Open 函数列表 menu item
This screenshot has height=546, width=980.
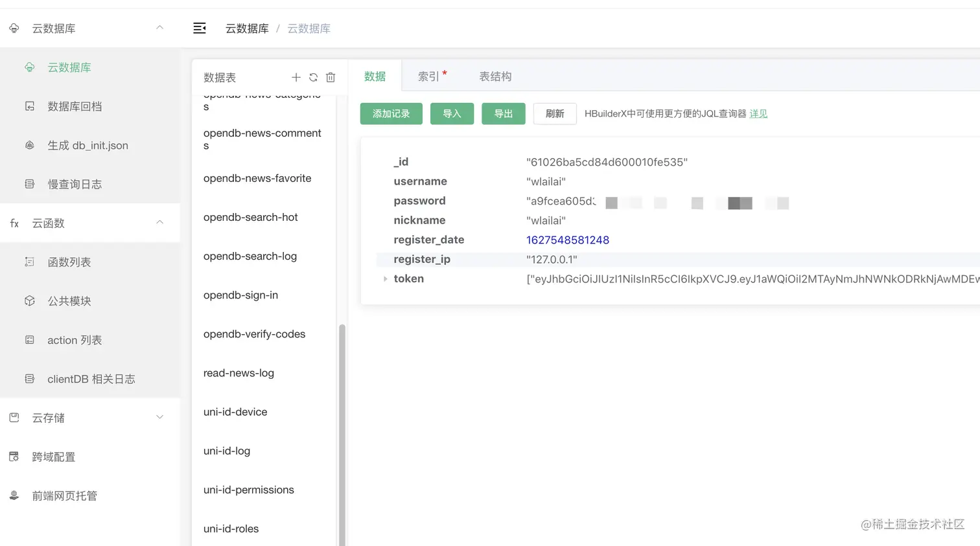click(x=90, y=262)
